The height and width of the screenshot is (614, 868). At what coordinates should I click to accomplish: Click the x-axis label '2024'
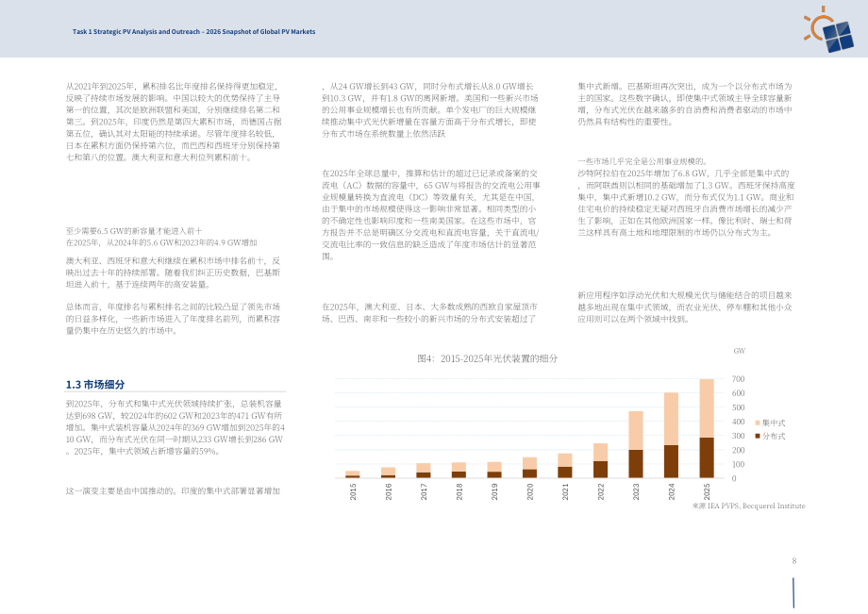[x=672, y=491]
